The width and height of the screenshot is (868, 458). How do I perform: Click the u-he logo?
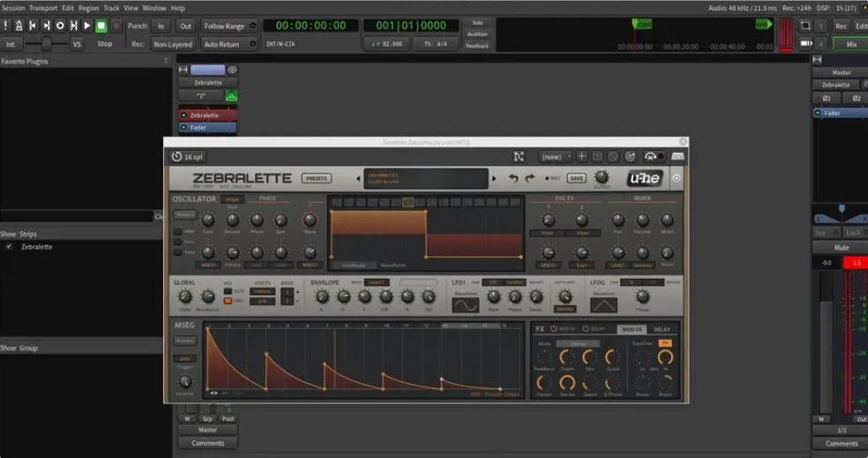pos(645,178)
